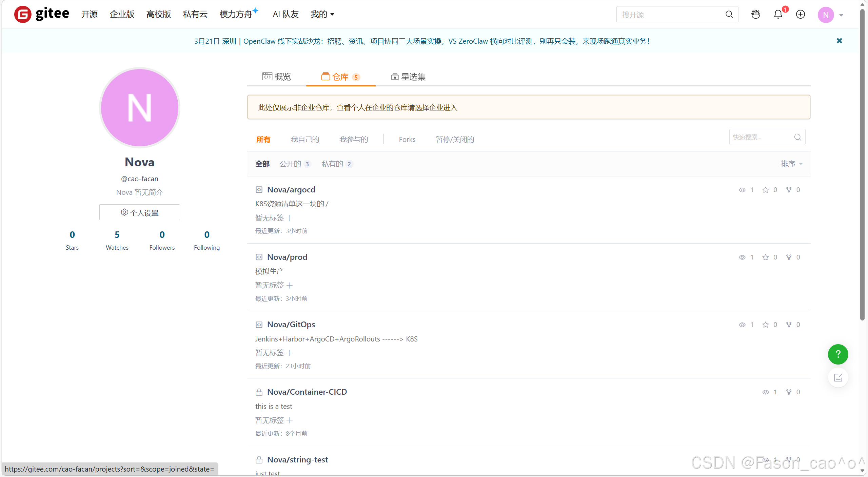868x477 pixels.
Task: Click the feedback edit icon under help
Action: (838, 377)
